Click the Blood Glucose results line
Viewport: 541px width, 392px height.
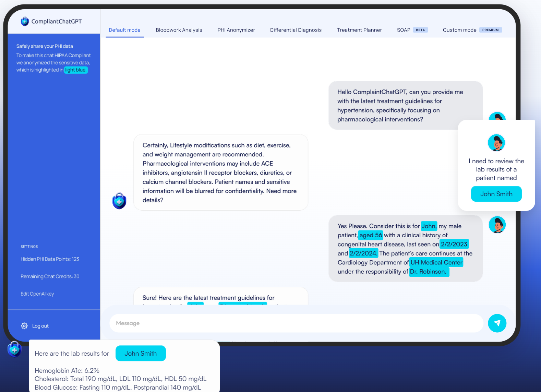[x=118, y=387]
